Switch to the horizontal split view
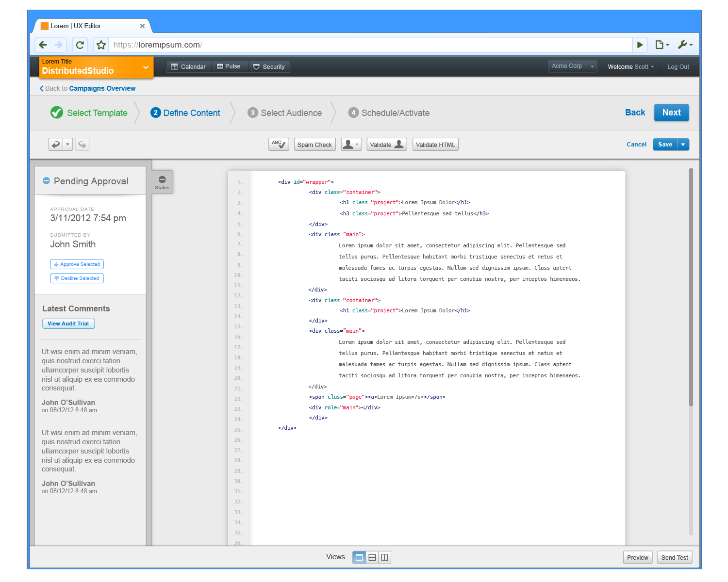Screen dimensions: 728x582 click(x=372, y=557)
